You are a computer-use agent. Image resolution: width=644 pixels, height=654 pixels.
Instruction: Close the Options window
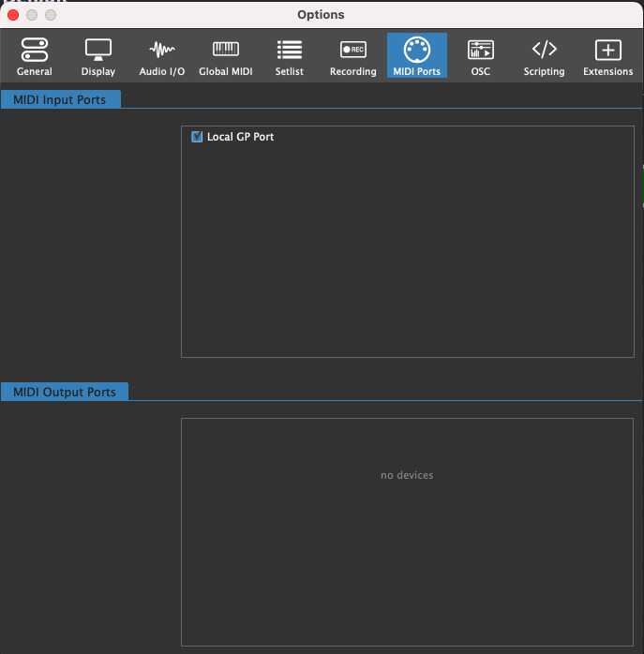point(13,15)
